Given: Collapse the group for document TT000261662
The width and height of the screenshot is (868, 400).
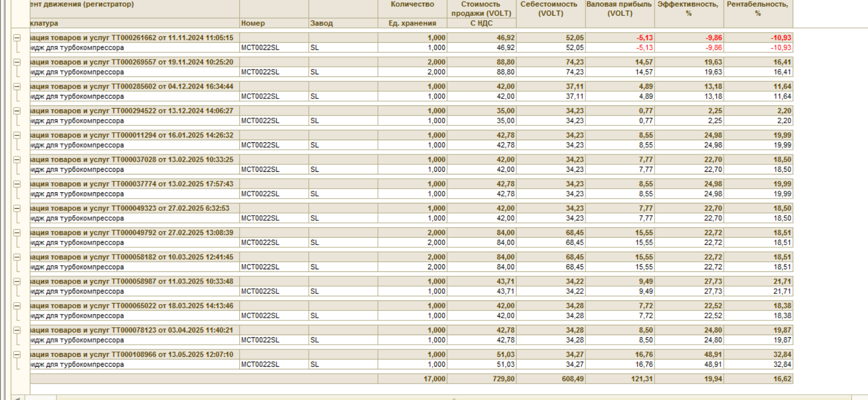Looking at the screenshot, I should (x=17, y=38).
